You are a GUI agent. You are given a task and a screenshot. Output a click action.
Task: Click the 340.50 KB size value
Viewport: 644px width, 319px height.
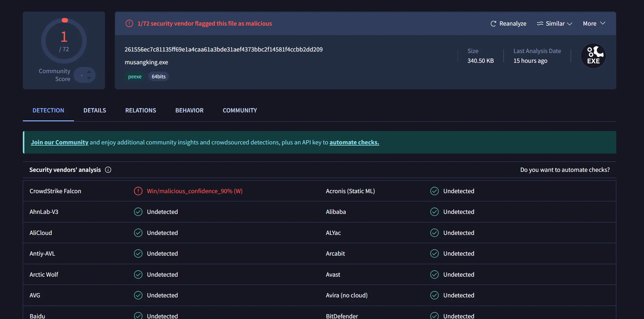coord(480,61)
